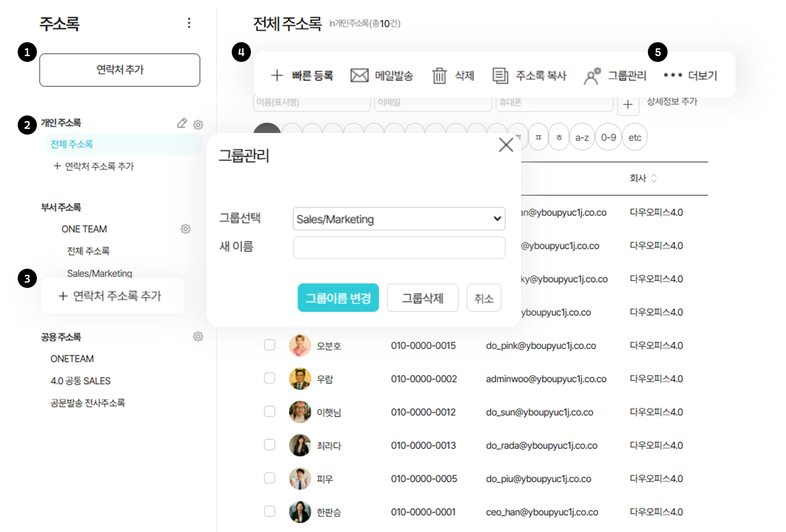Image resolution: width=786 pixels, height=532 pixels.
Task: Click the 메일발송 envelope icon
Action: pos(359,76)
